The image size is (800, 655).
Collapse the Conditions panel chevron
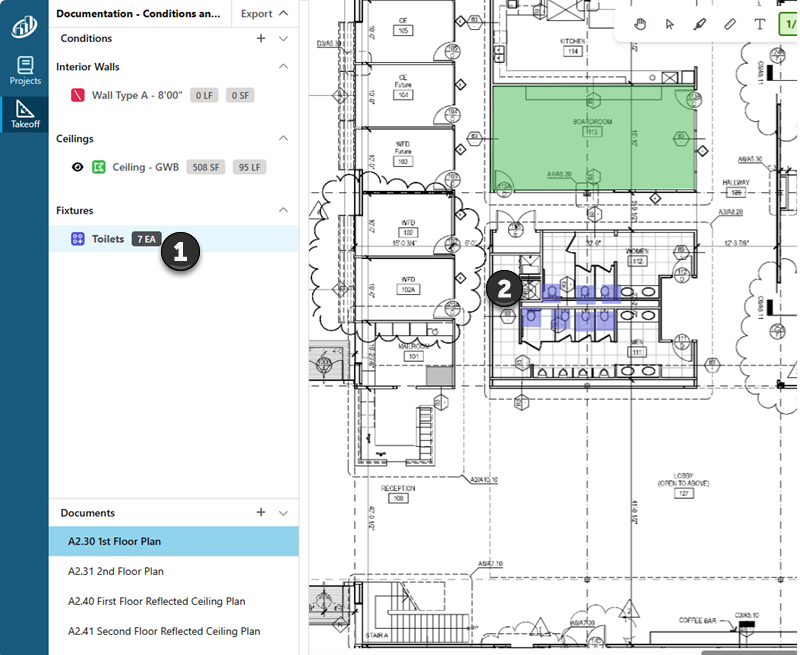point(284,39)
